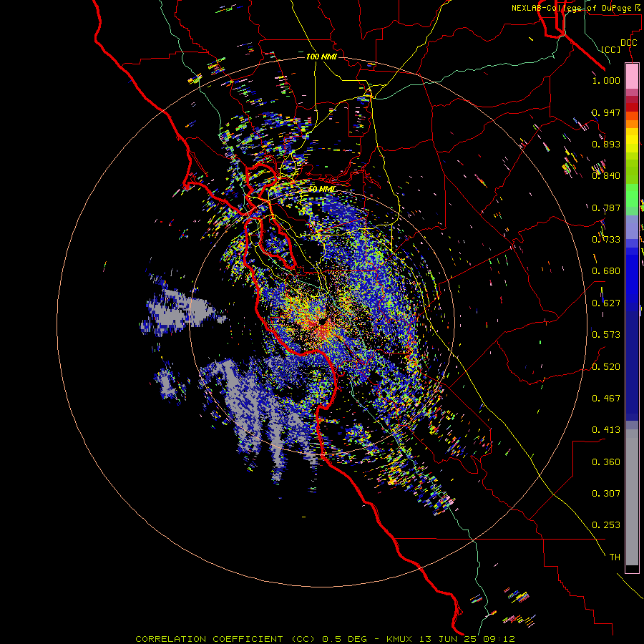The height and width of the screenshot is (644, 644).
Task: Pick the pink band on color scale
Action: click(632, 76)
